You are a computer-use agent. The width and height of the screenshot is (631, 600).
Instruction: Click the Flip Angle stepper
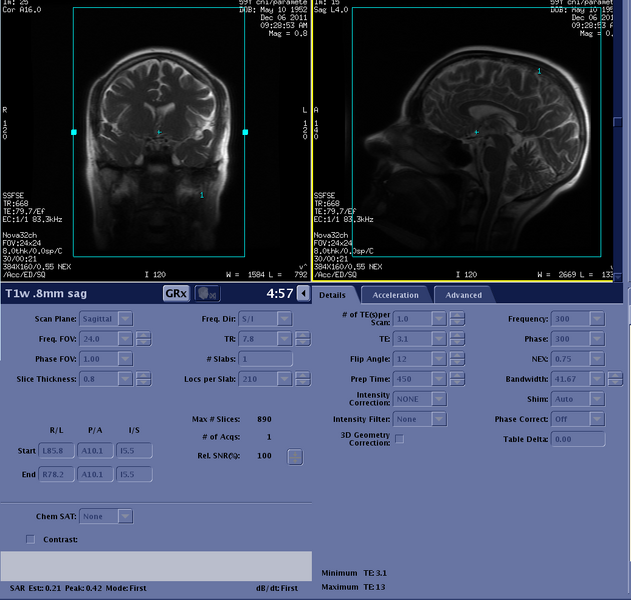coord(457,359)
